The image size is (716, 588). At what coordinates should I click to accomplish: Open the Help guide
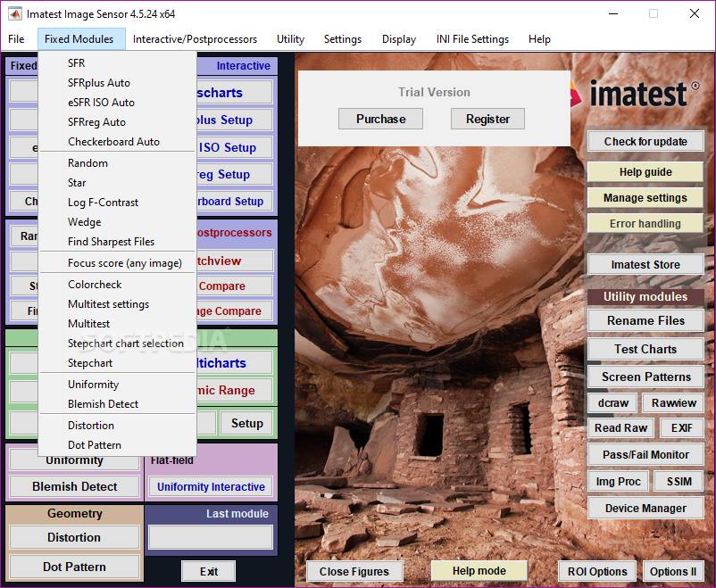pyautogui.click(x=645, y=172)
